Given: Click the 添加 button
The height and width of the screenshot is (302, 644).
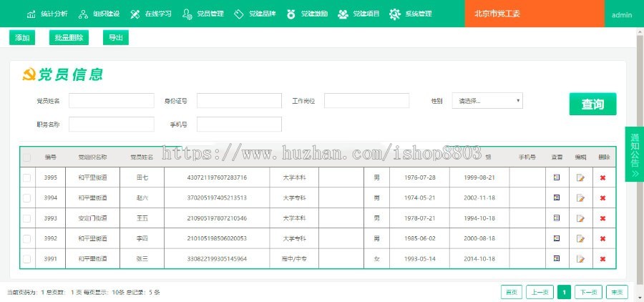Looking at the screenshot, I should tap(22, 38).
